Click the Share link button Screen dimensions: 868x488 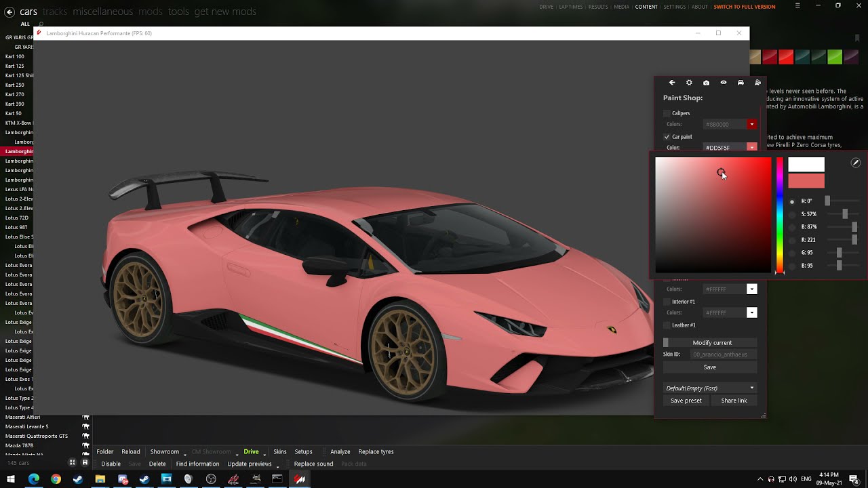734,401
